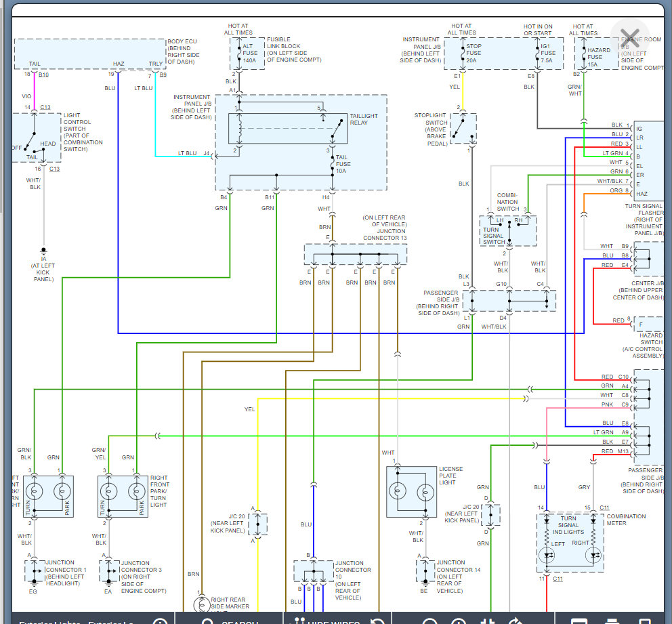Close the wiring diagram viewer
Screen dimensions: 672x624
coord(629,37)
